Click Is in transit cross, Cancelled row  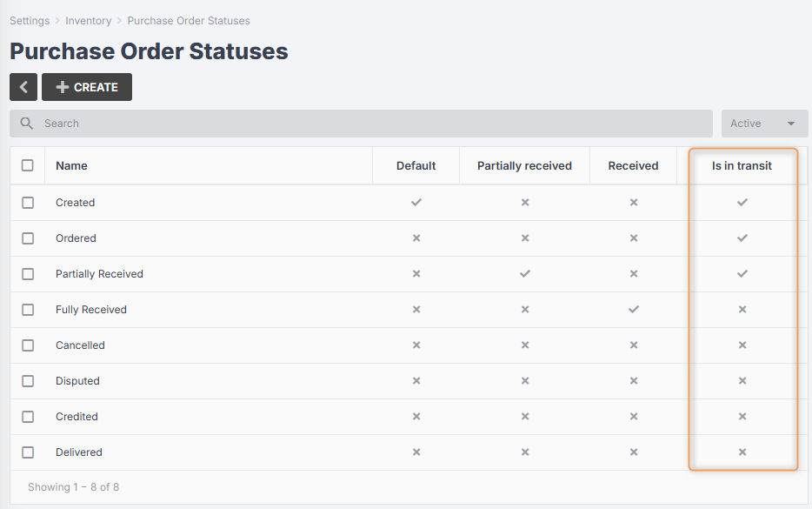(x=742, y=345)
